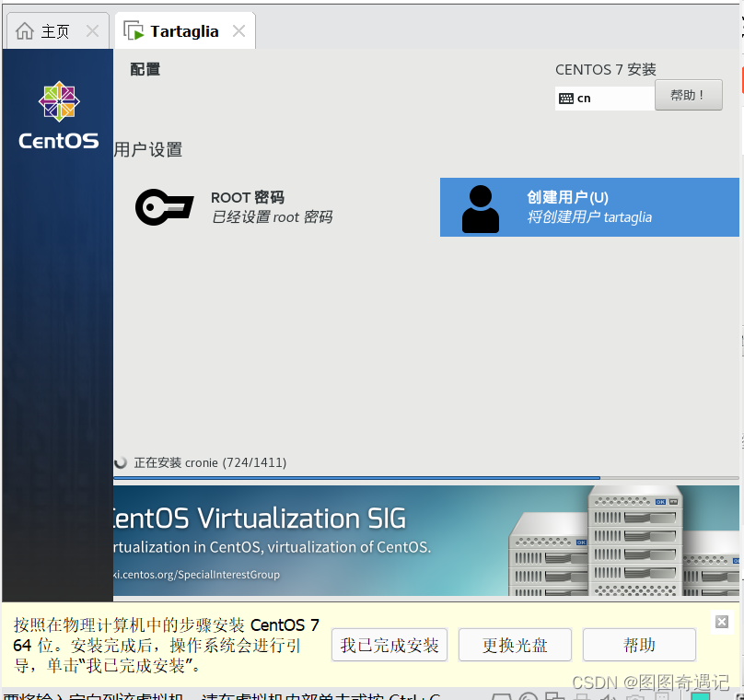Click the server rack image in banner
The width and height of the screenshot is (744, 700).
tap(624, 541)
